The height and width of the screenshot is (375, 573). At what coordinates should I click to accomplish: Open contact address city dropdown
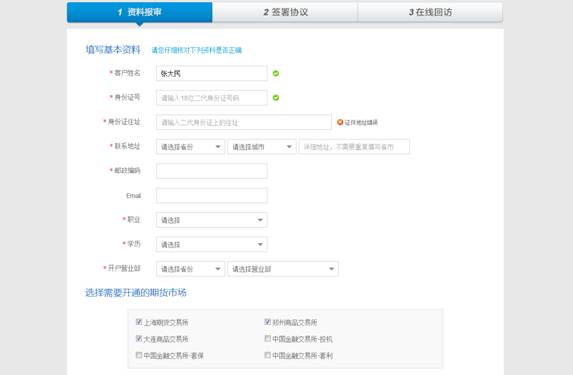tap(262, 147)
